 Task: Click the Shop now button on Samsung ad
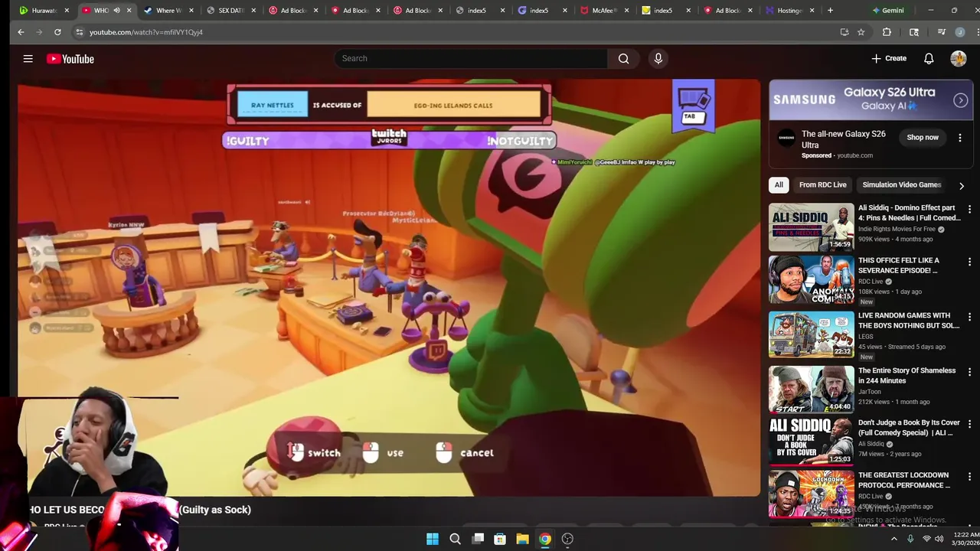click(922, 138)
